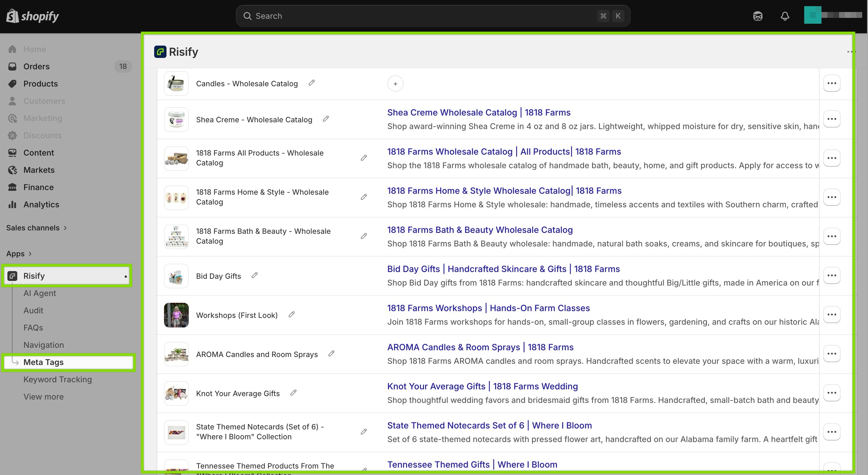Open Risify AI Agent page

coord(39,293)
